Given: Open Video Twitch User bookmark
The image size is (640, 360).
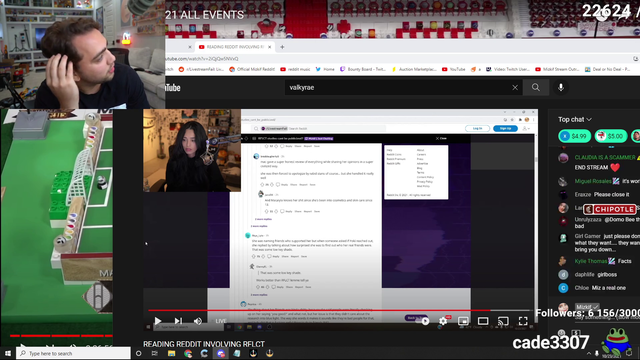Looking at the screenshot, I should pos(507,69).
